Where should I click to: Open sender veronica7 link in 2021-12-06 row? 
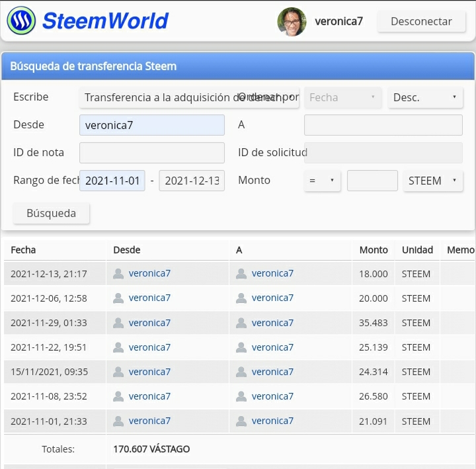(149, 298)
